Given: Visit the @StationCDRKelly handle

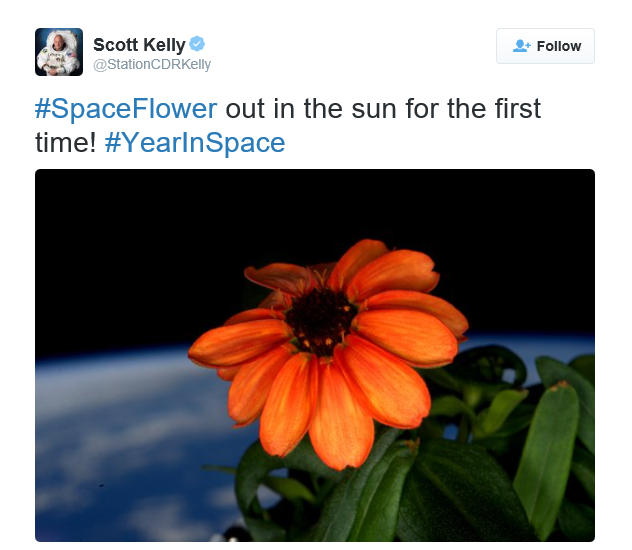Looking at the screenshot, I should pos(152,64).
